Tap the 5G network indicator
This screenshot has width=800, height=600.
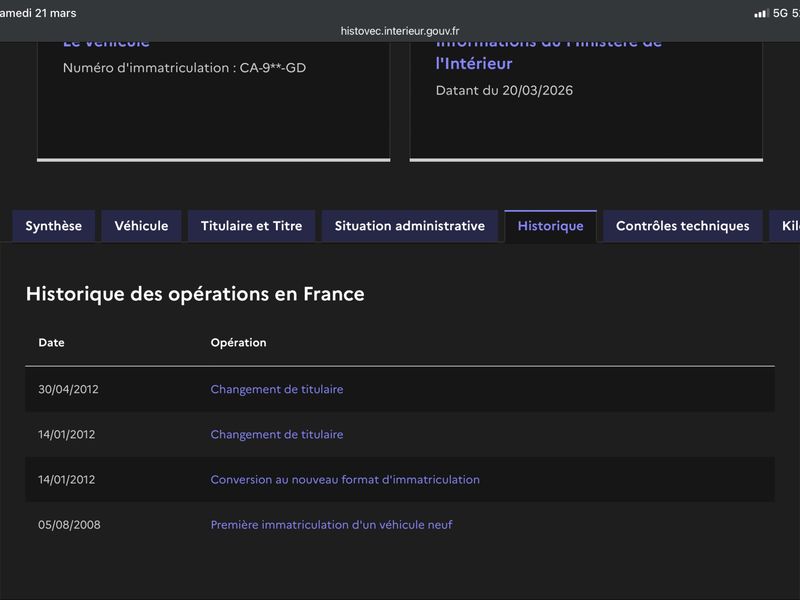click(x=780, y=13)
